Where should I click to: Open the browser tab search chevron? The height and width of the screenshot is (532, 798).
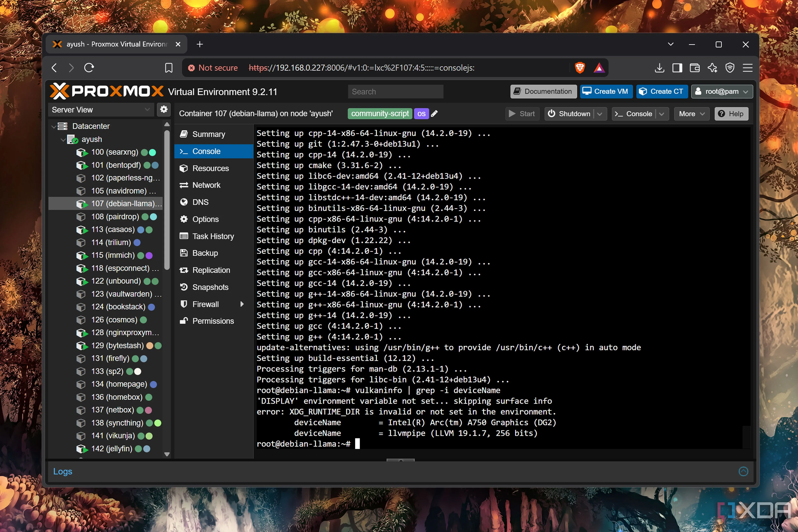671,44
